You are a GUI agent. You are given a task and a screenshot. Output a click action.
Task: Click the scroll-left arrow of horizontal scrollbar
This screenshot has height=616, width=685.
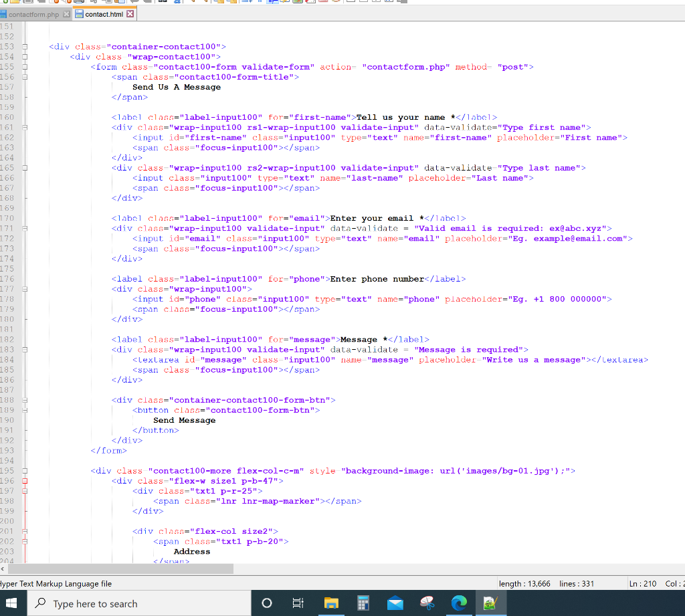click(3, 569)
